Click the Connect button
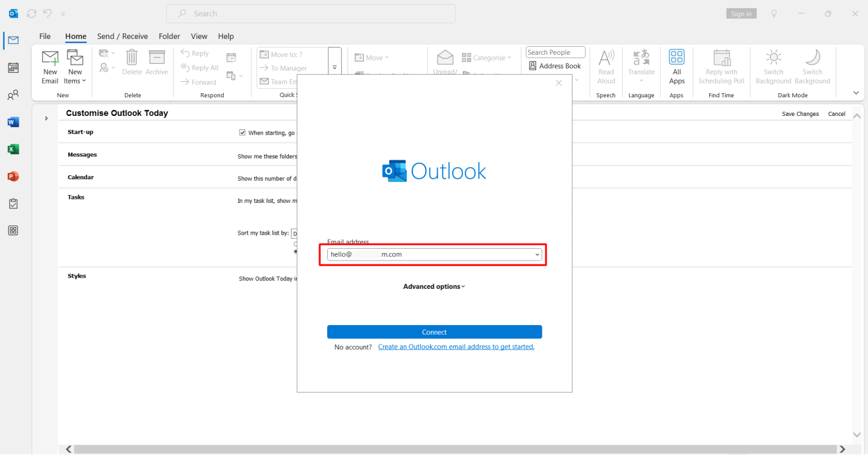Screen dimensions: 868x455 pos(434,332)
